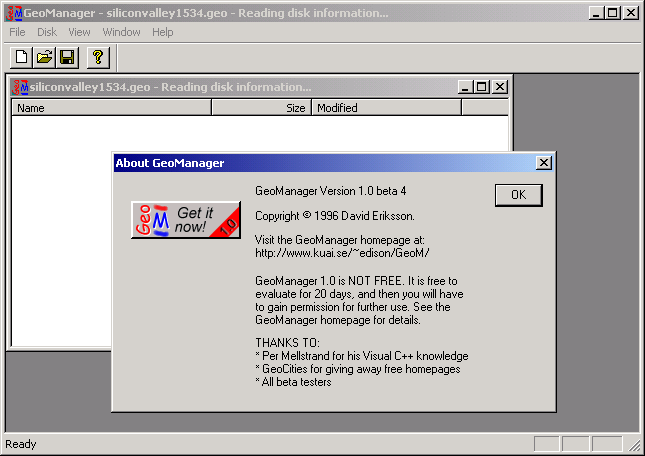Open the Help menu

tap(162, 32)
